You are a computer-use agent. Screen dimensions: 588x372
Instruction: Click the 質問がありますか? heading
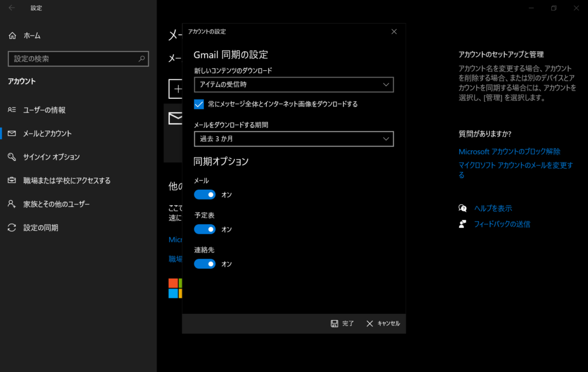click(485, 134)
